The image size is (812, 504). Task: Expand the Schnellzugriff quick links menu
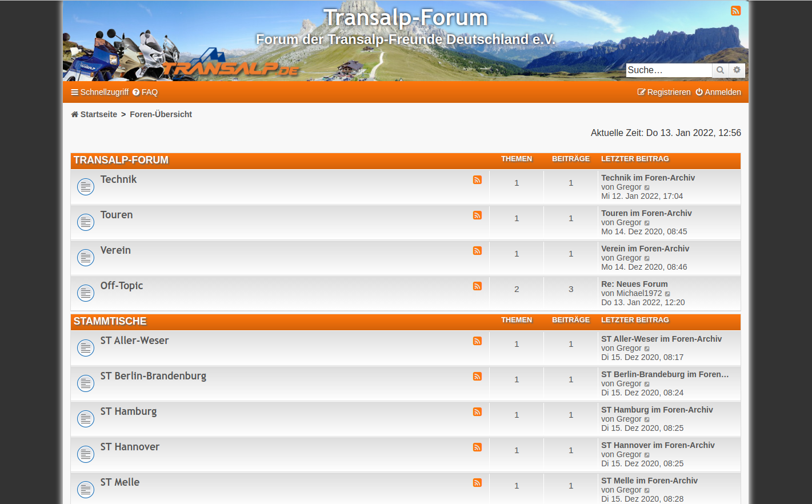pyautogui.click(x=100, y=92)
